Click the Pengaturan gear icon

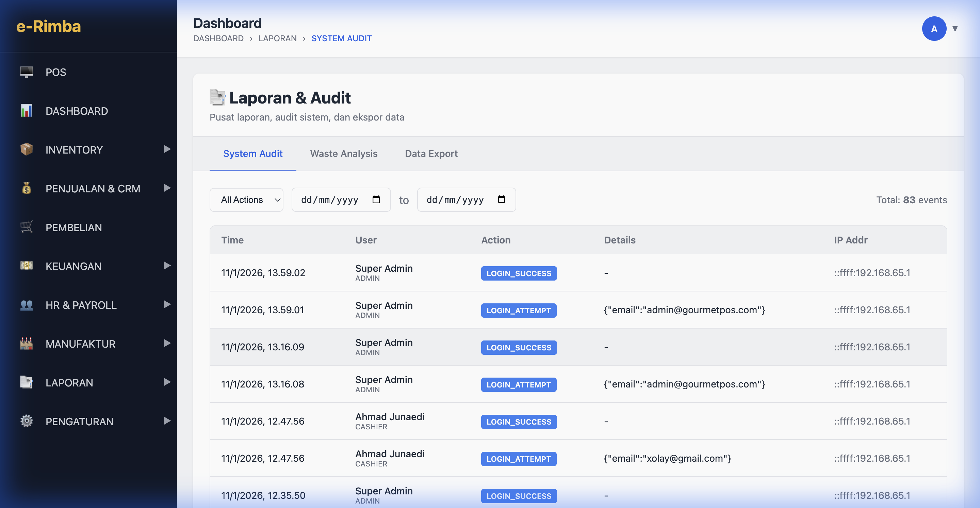click(26, 421)
